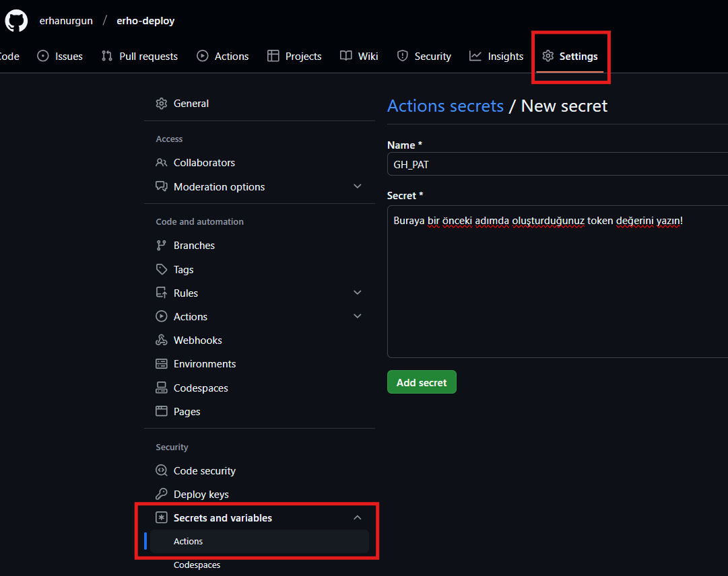728x576 pixels.
Task: Go to erhanurgun user profile link
Action: coord(66,21)
